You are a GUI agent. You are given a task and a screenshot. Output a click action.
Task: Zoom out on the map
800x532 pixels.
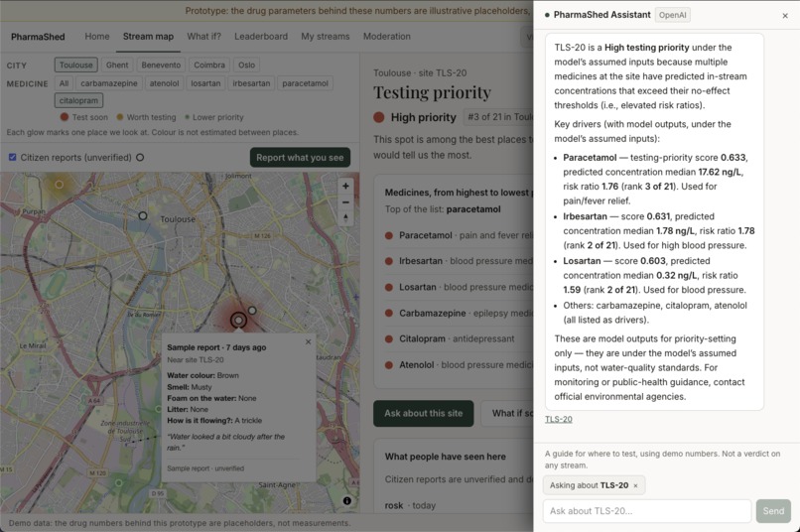[345, 202]
